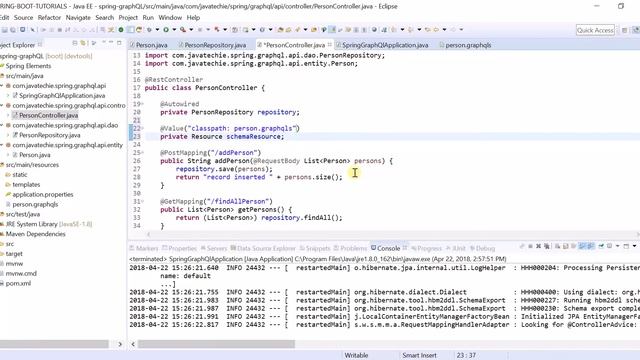
Task: Click the console horizontal scrollbar thumb
Action: 216,344
